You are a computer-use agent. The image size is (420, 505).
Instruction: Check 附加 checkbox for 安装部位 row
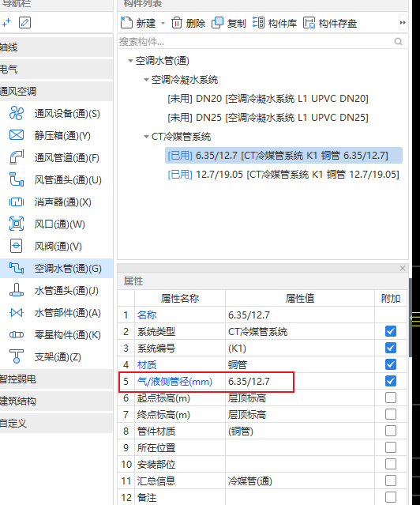click(391, 464)
